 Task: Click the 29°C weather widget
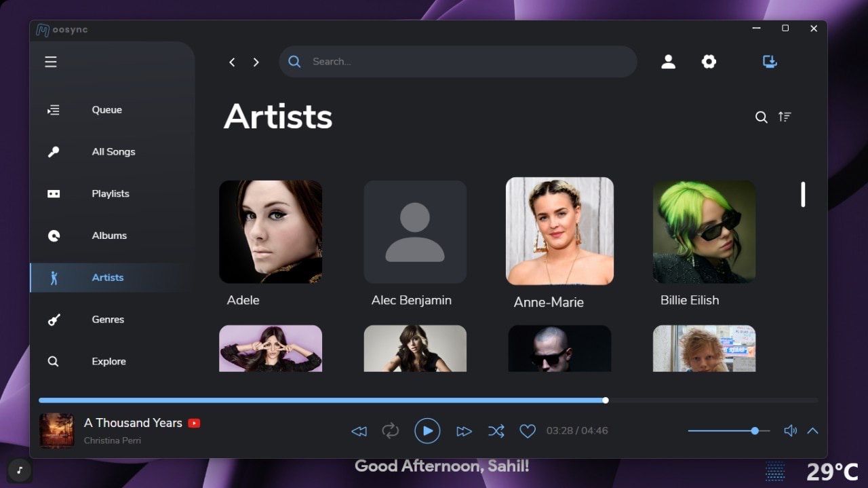(833, 471)
